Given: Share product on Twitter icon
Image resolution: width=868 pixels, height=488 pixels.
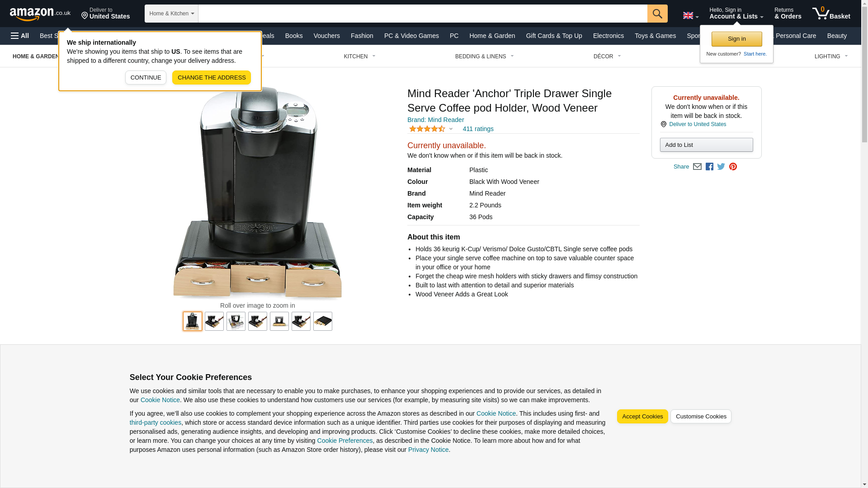Looking at the screenshot, I should 721,167.
